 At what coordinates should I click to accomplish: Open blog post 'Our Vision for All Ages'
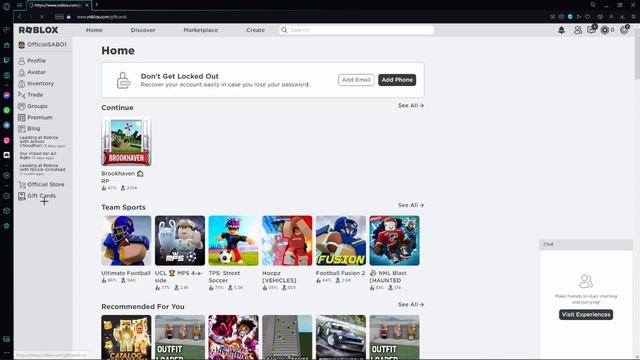point(38,156)
